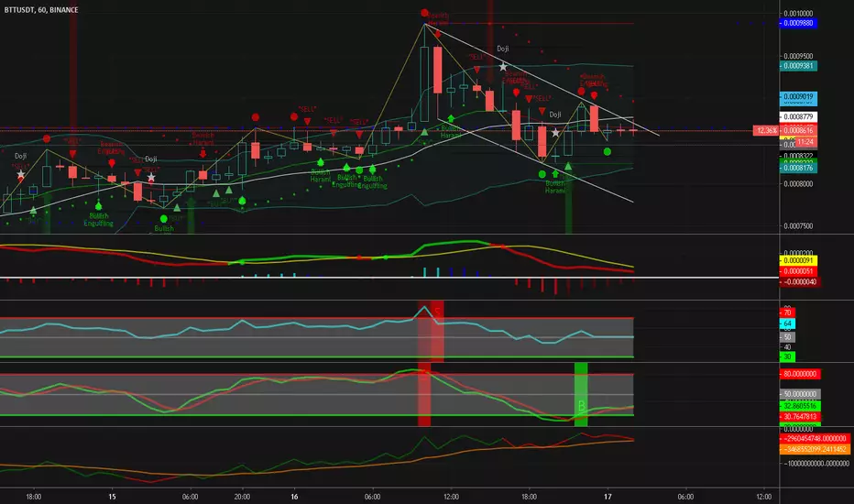Select the light blue 0.0009019 price label
854x504 pixels.
point(798,97)
